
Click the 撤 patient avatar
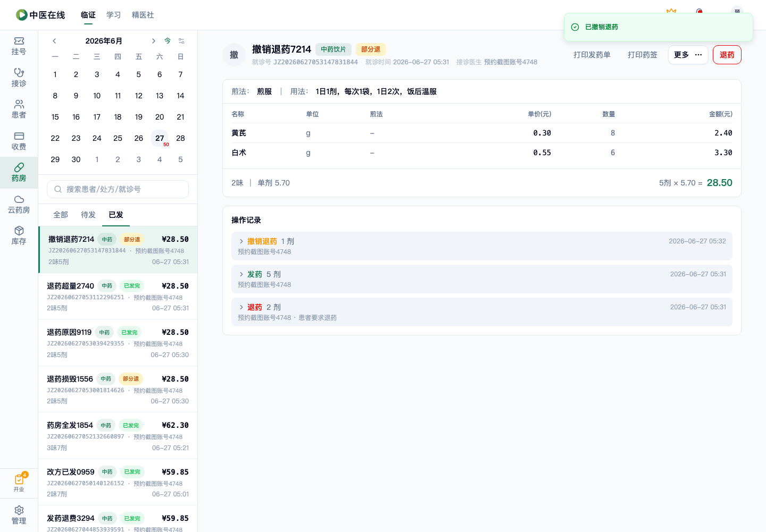coord(234,55)
